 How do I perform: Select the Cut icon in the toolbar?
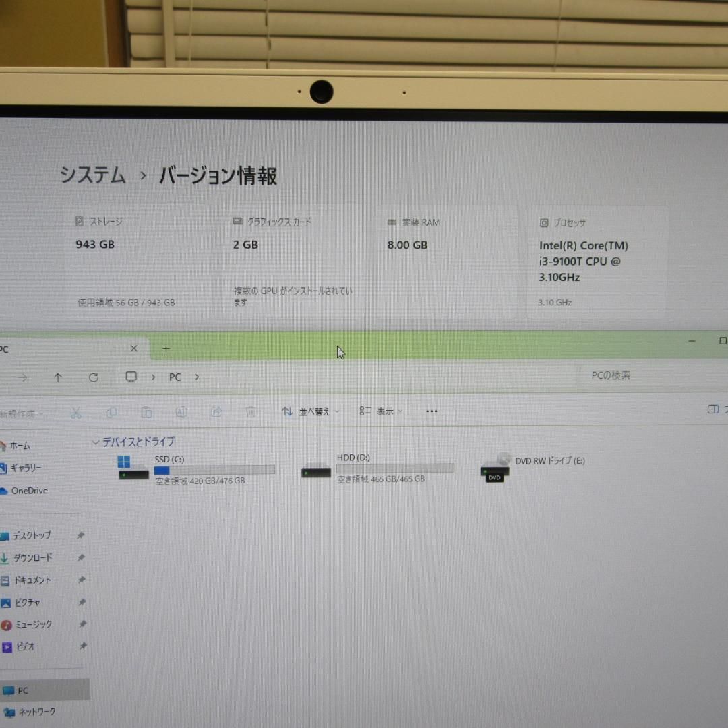77,411
